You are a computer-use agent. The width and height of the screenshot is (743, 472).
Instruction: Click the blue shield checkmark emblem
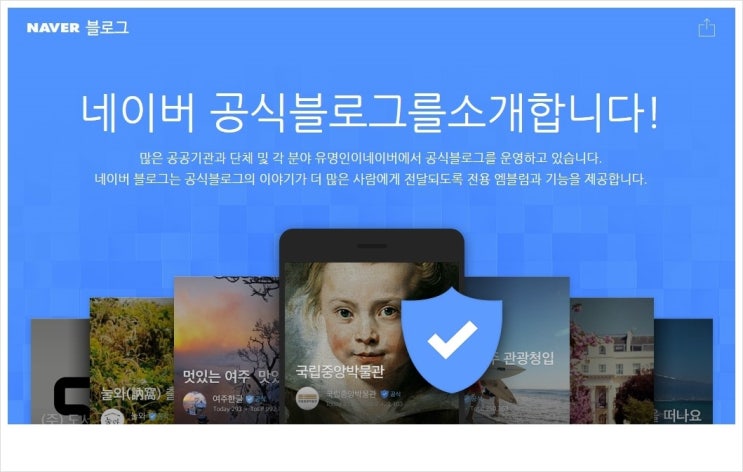coord(452,340)
